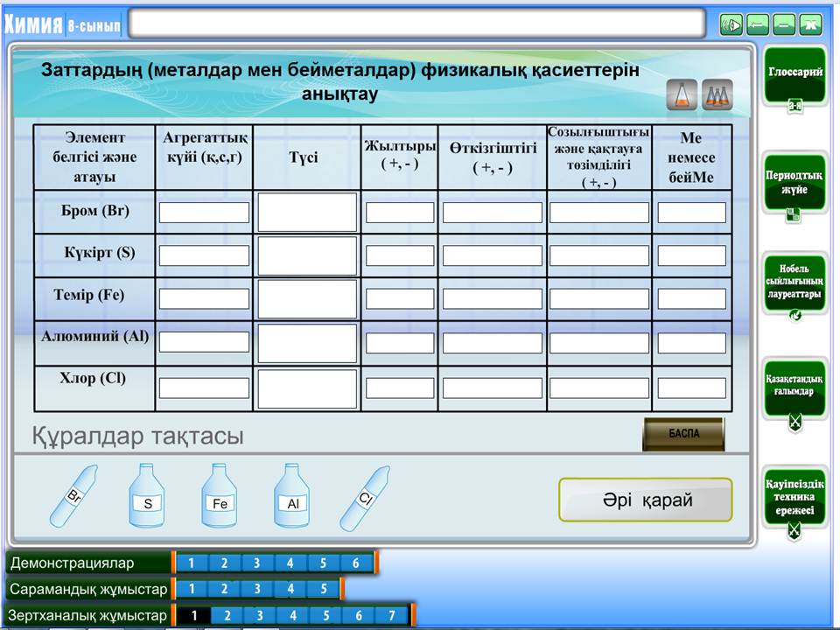Click Зертханалық жұмыстар label

[x=87, y=615]
